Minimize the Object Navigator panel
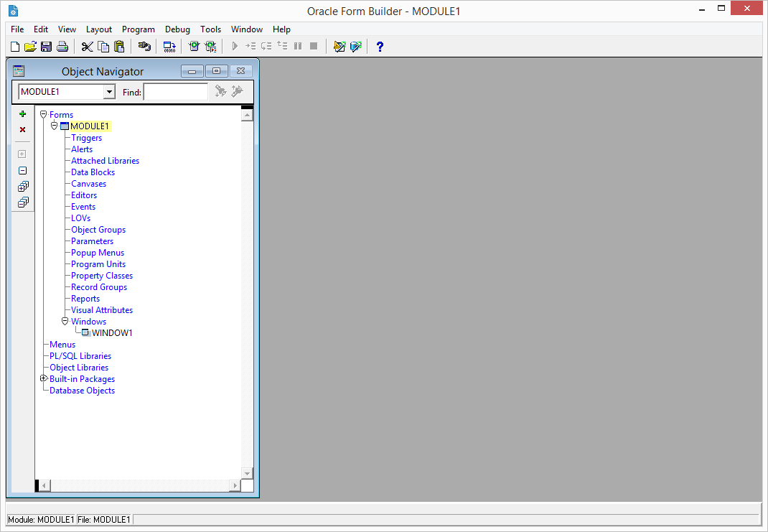Screen dimensions: 768x532 click(192, 72)
